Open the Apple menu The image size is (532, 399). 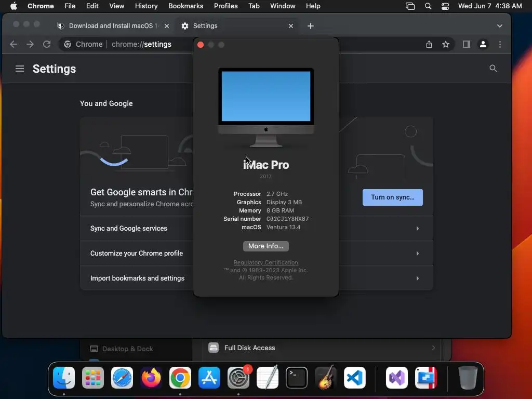tap(14, 6)
